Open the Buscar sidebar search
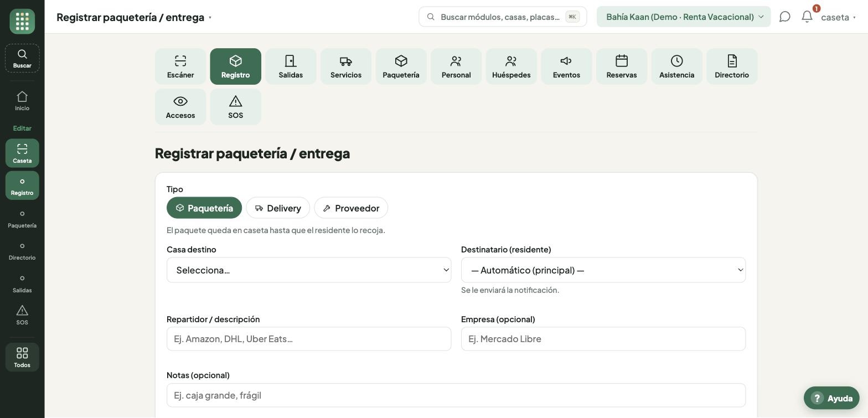868x418 pixels. tap(22, 58)
